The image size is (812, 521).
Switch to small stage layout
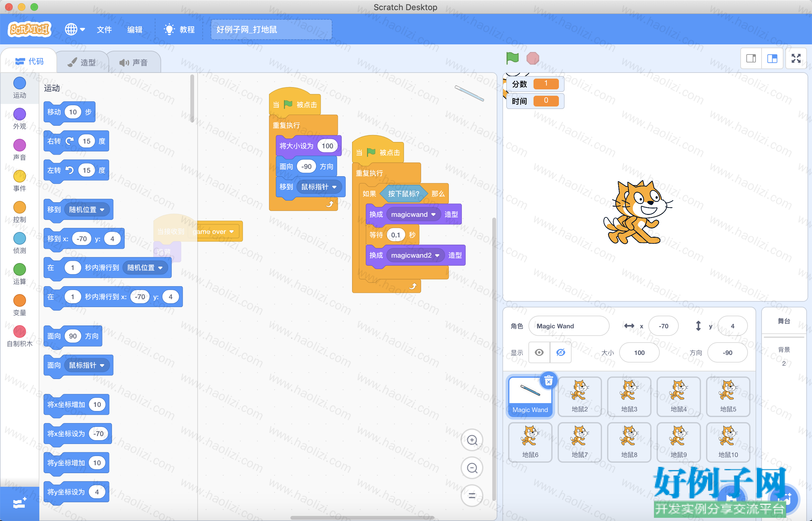[751, 59]
